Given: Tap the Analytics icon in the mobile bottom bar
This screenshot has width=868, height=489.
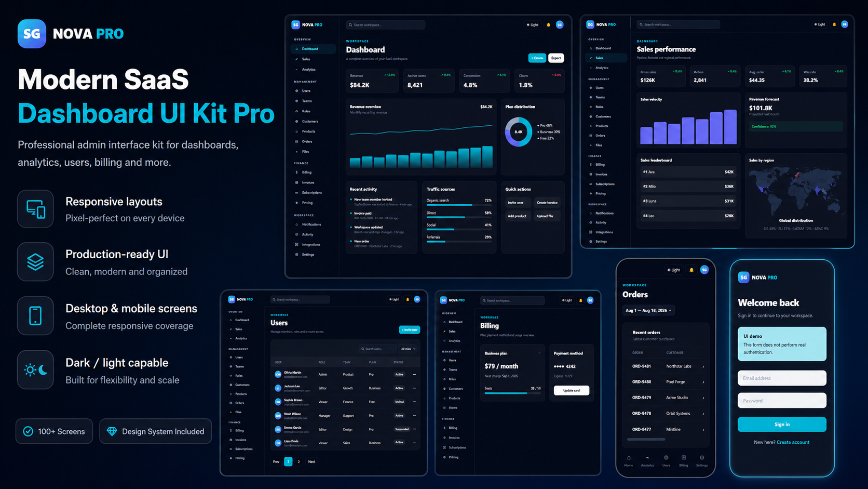Looking at the screenshot, I should click(x=647, y=458).
